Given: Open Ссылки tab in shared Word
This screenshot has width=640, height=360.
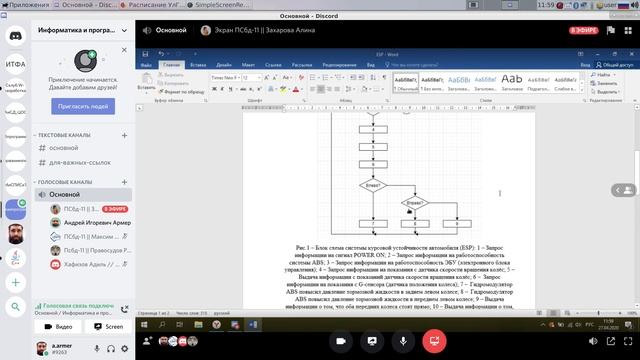Looking at the screenshot, I should point(273,65).
